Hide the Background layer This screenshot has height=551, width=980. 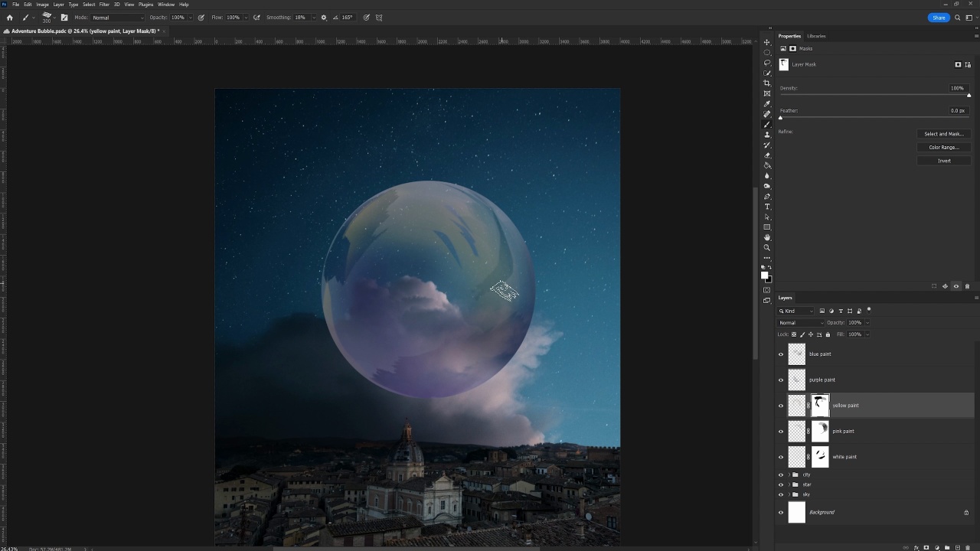781,513
